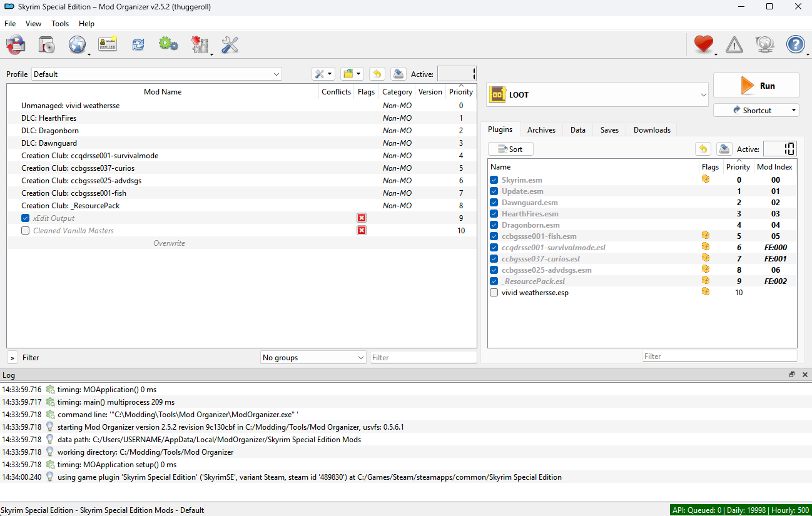The width and height of the screenshot is (812, 516).
Task: Close the Log panel
Action: 805,375
